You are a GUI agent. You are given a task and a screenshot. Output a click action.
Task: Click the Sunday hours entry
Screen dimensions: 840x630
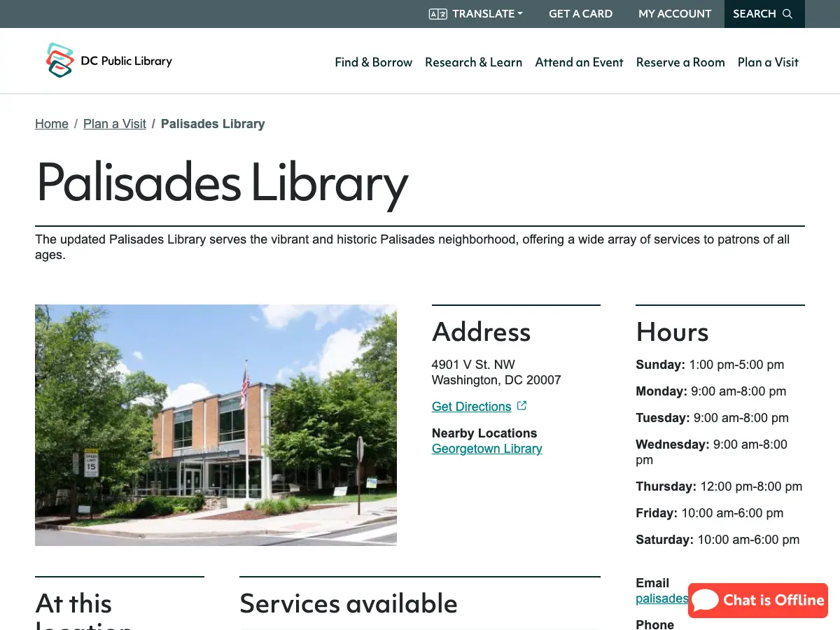[710, 365]
